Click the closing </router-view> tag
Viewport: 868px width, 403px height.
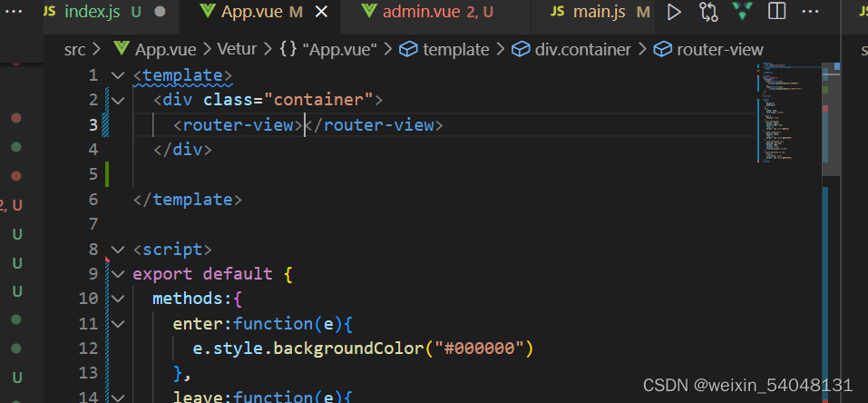tap(374, 124)
